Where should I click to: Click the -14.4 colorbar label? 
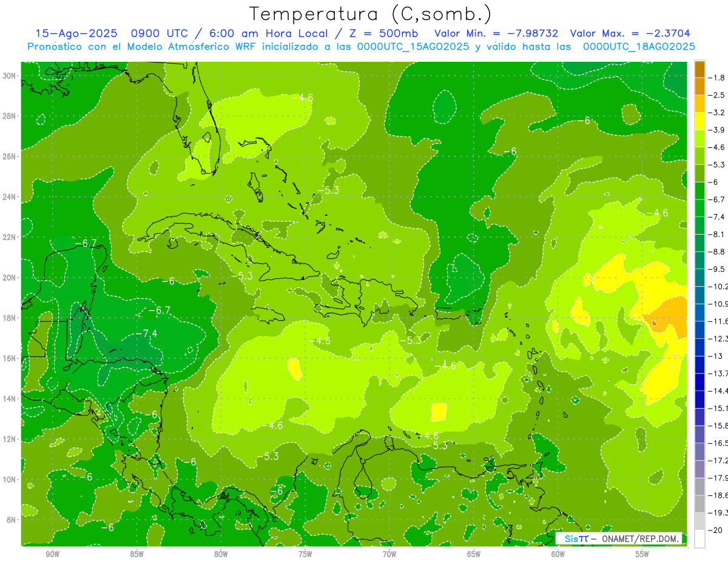(719, 391)
